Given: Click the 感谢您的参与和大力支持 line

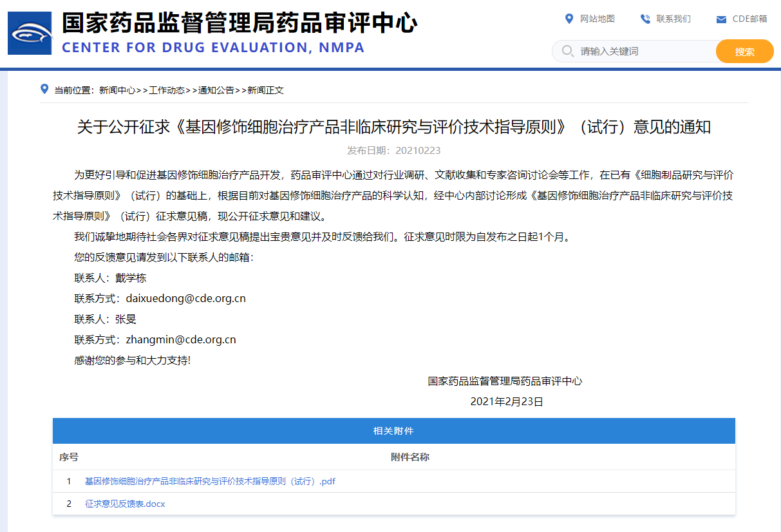Looking at the screenshot, I should 133,360.
